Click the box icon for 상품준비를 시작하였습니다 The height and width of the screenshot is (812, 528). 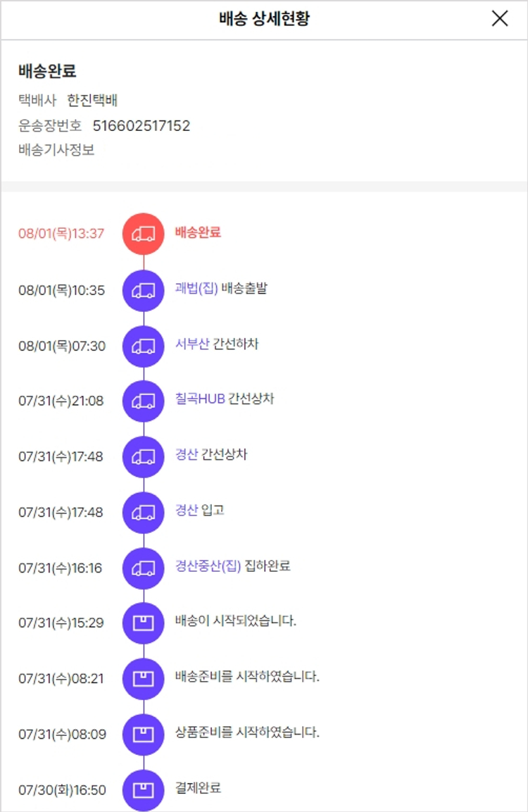(144, 735)
